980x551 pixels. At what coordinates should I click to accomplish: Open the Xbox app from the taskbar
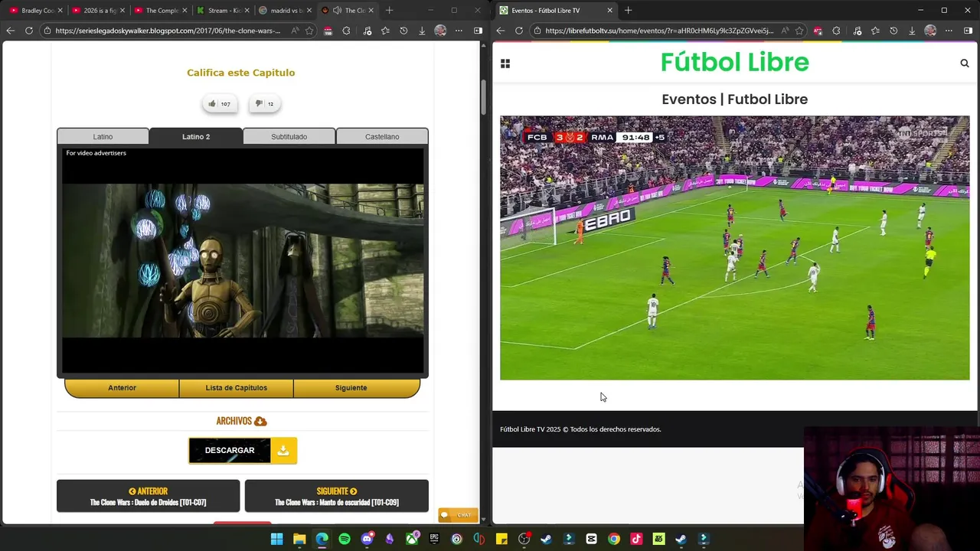tap(412, 539)
